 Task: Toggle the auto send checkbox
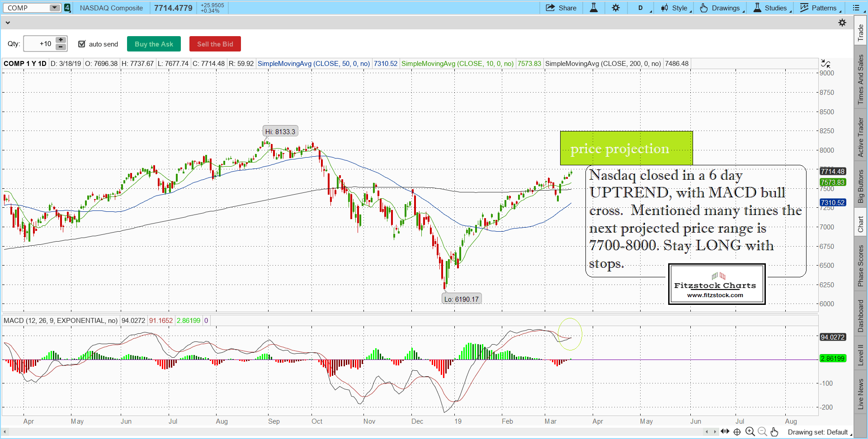point(82,44)
